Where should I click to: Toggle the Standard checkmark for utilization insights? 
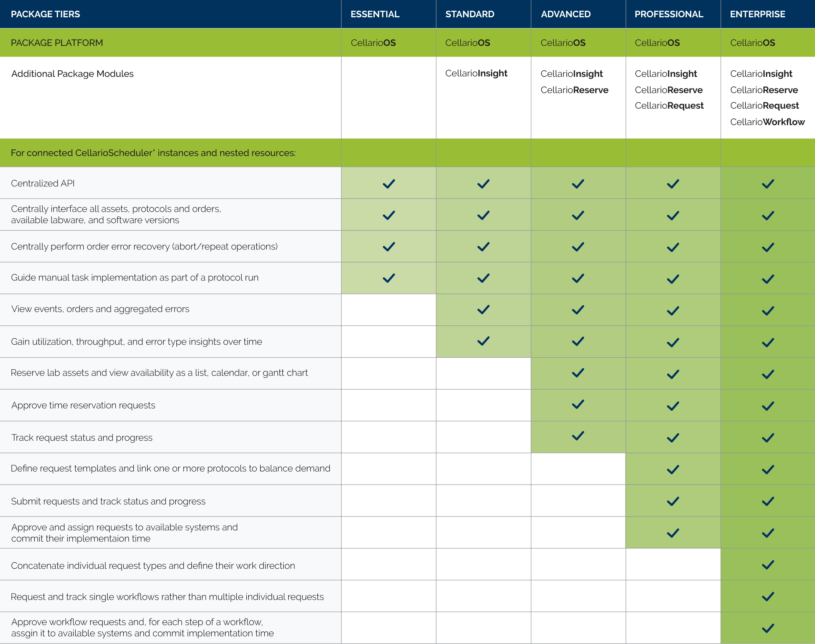tap(483, 342)
